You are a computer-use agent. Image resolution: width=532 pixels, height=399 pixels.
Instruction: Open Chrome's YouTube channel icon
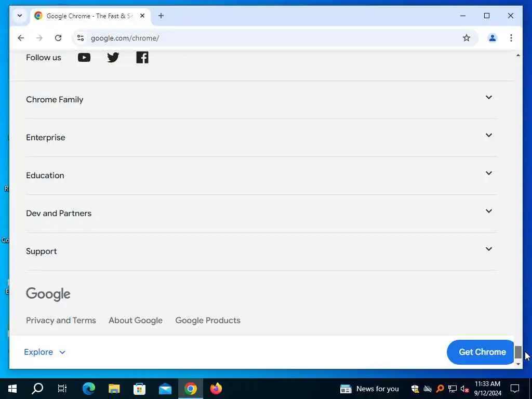tap(84, 57)
